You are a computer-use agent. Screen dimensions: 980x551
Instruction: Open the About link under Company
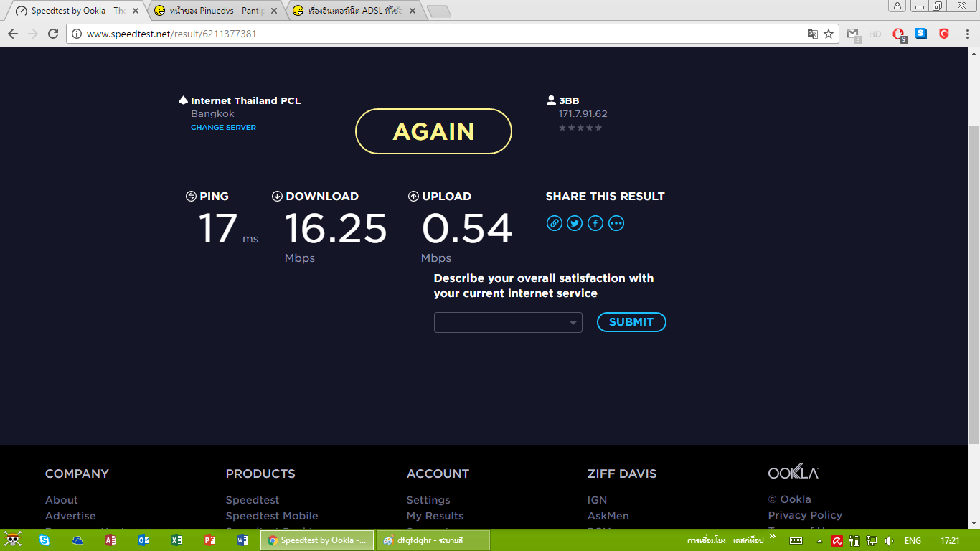[62, 500]
